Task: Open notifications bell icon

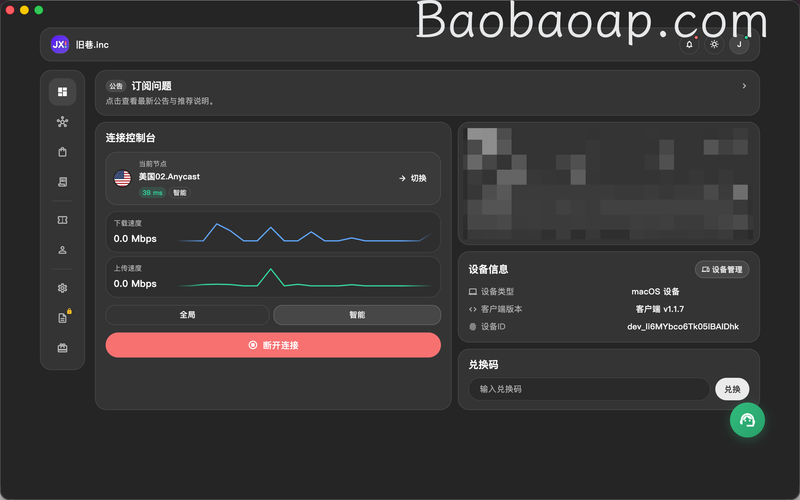Action: (689, 44)
